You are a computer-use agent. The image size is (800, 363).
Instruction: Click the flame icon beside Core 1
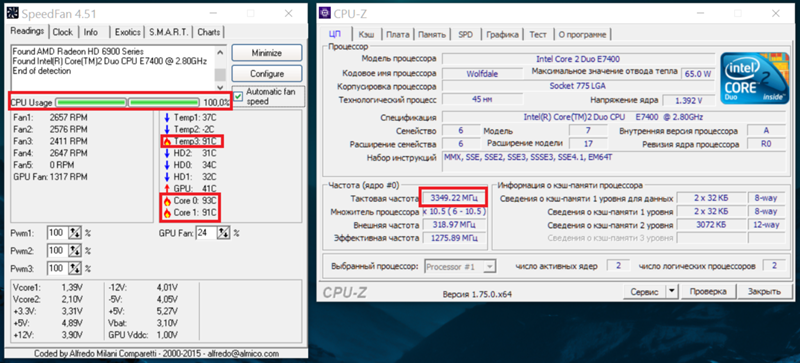167,212
